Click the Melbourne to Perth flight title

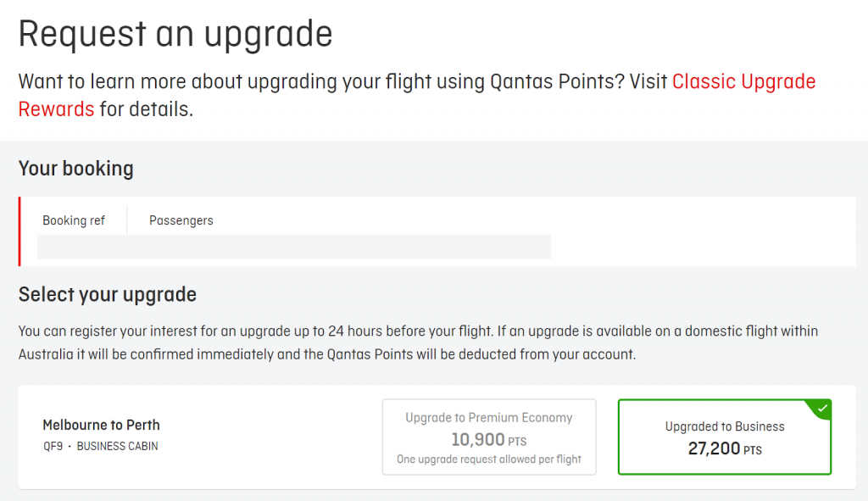click(x=102, y=425)
